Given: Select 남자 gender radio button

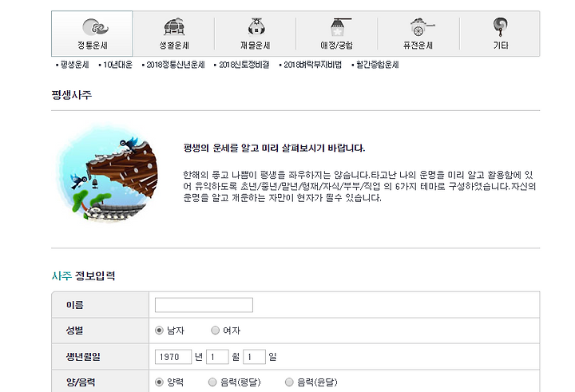Looking at the screenshot, I should click(159, 331).
